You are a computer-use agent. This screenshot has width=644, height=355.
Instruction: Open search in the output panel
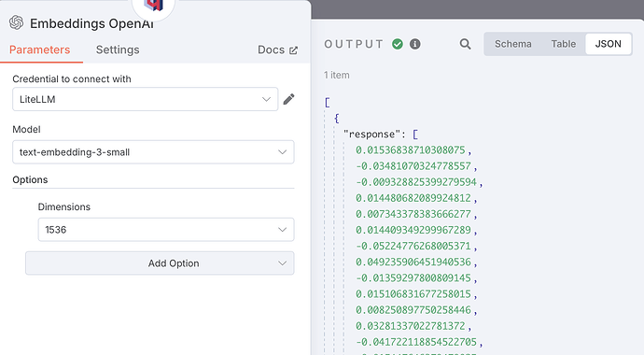465,44
